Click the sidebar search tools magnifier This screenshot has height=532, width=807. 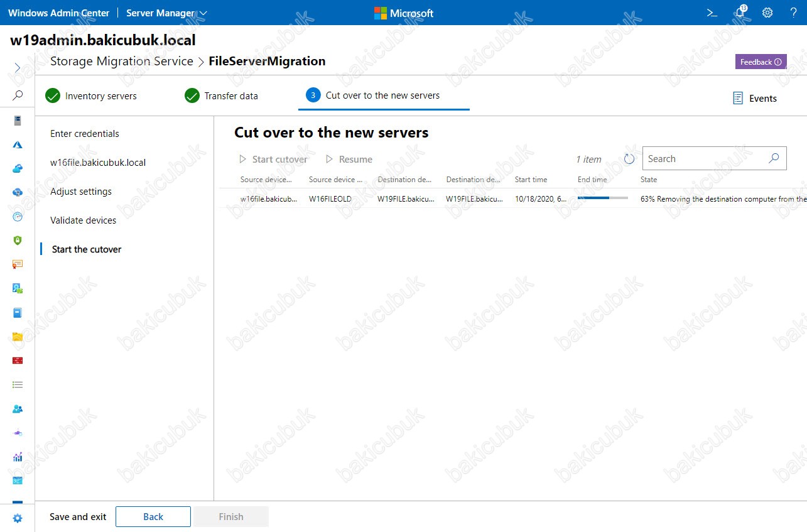18,95
